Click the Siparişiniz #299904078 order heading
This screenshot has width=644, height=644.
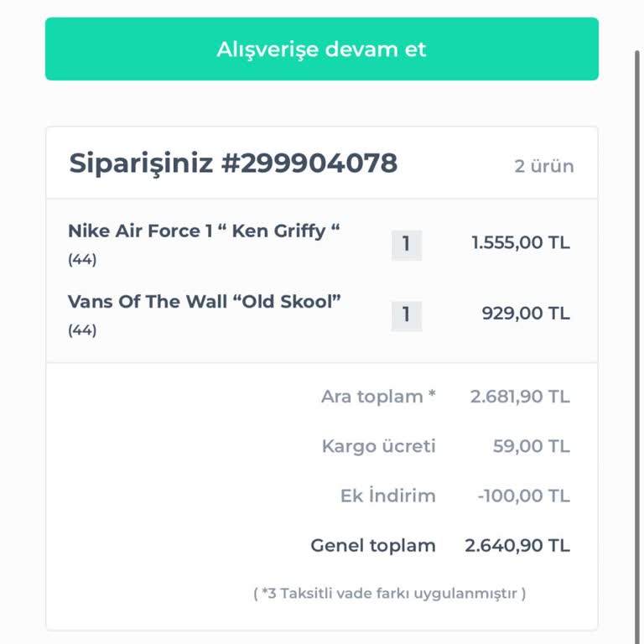click(233, 164)
